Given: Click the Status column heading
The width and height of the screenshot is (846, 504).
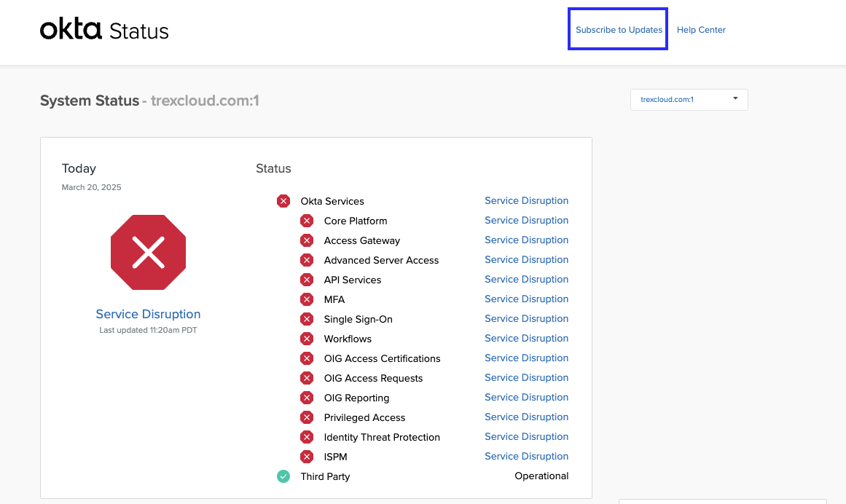Looking at the screenshot, I should point(273,169).
